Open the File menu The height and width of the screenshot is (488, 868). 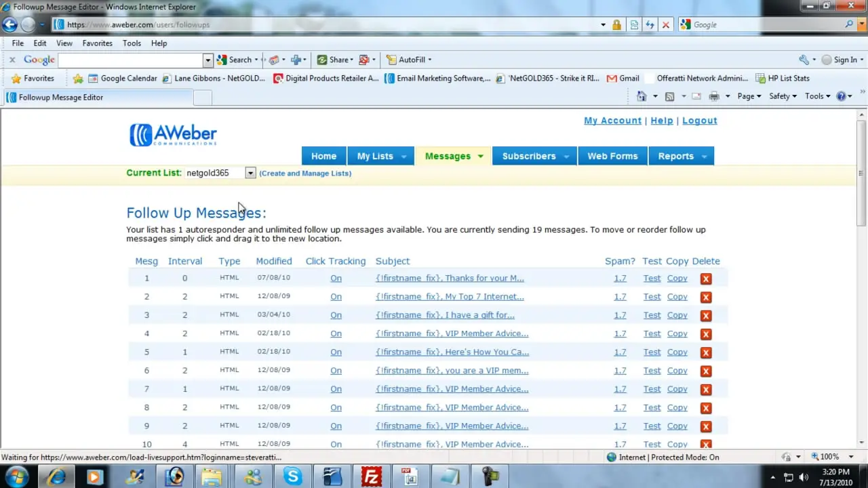pos(18,43)
